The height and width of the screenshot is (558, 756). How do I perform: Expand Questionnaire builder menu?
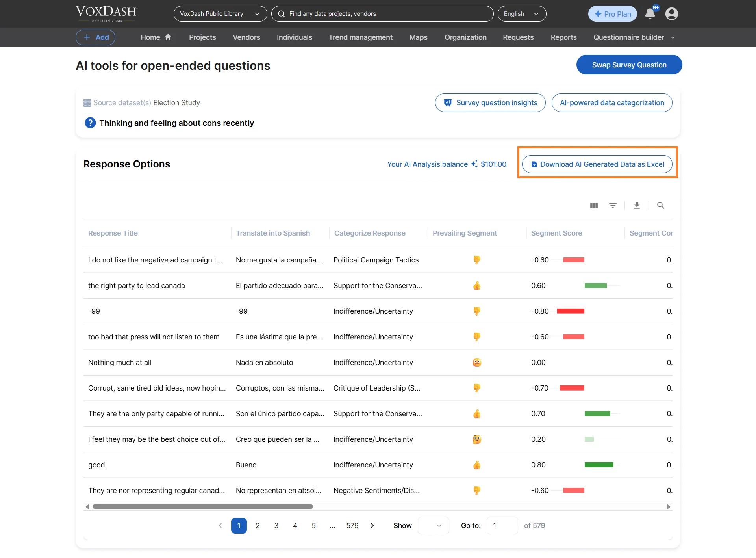[x=634, y=37]
